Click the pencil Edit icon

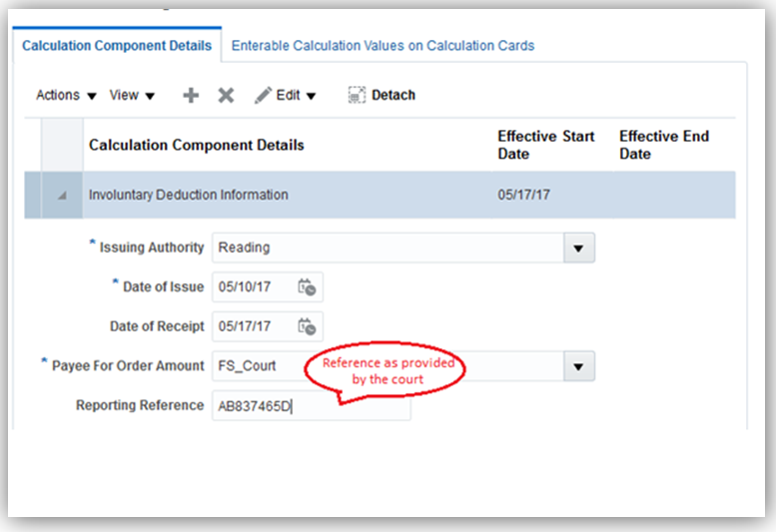tap(264, 95)
